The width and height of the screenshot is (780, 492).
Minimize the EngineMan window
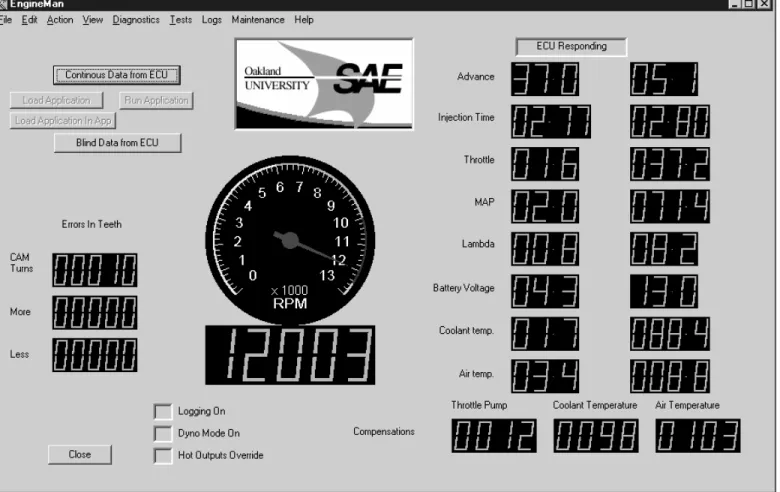(736, 4)
